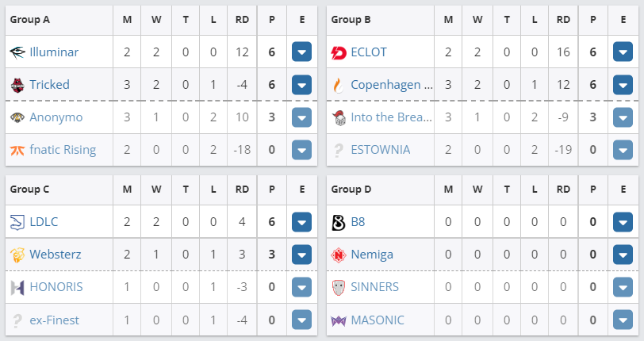644x341 pixels.
Task: Expand LDLC row details arrow
Action: tap(301, 223)
